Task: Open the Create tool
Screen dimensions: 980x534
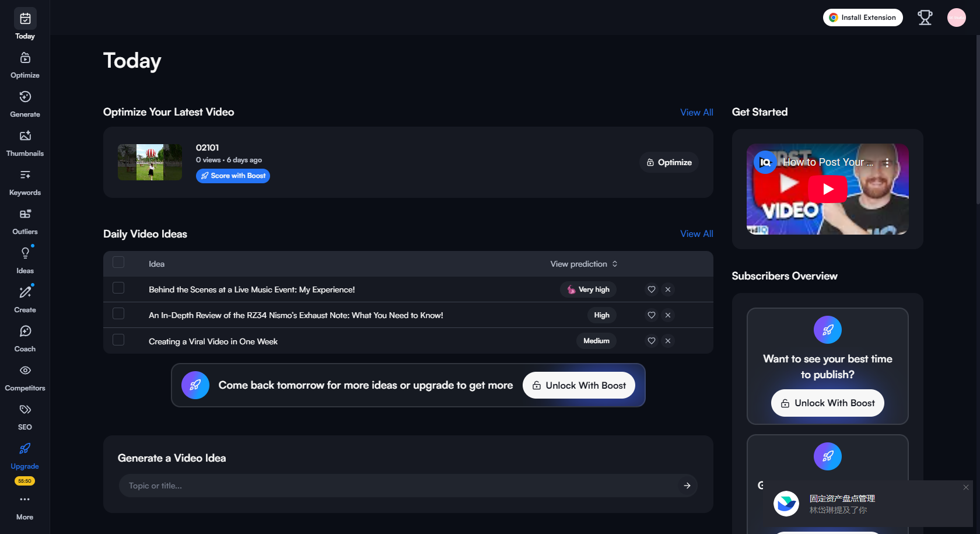Action: click(25, 299)
